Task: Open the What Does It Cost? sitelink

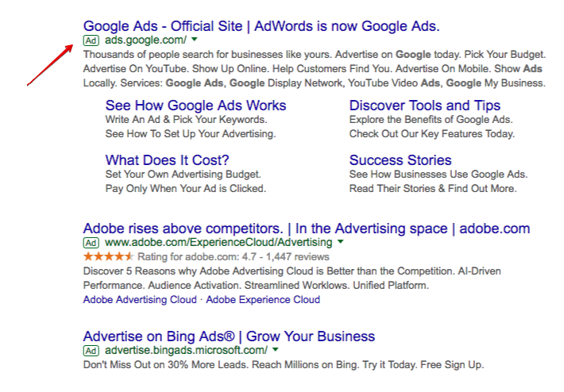Action: [x=168, y=160]
